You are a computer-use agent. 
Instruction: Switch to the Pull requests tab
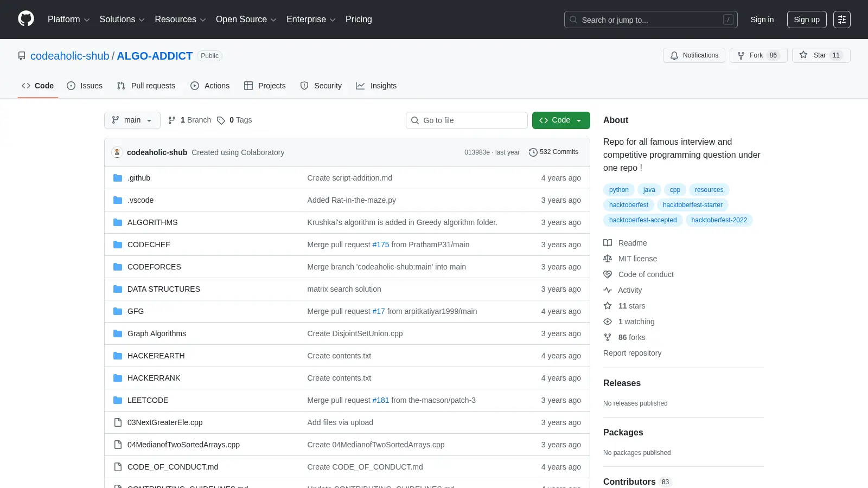[x=146, y=86]
